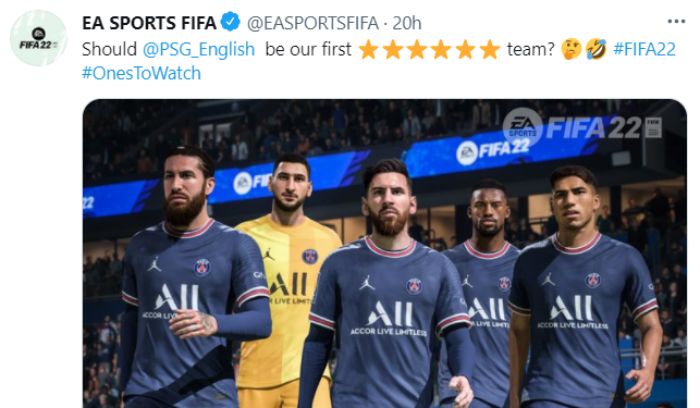Click the EA SPORTS FIFA 22 watermark on image
This screenshot has width=700, height=408.
[582, 128]
